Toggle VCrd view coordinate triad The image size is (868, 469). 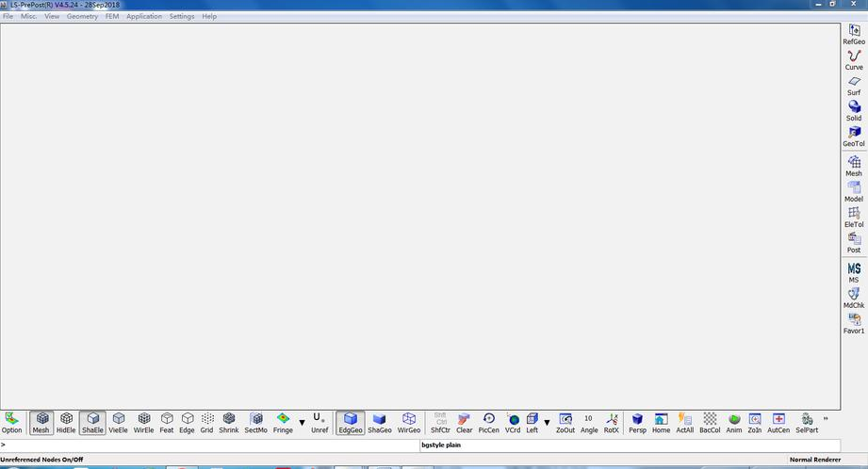point(513,423)
